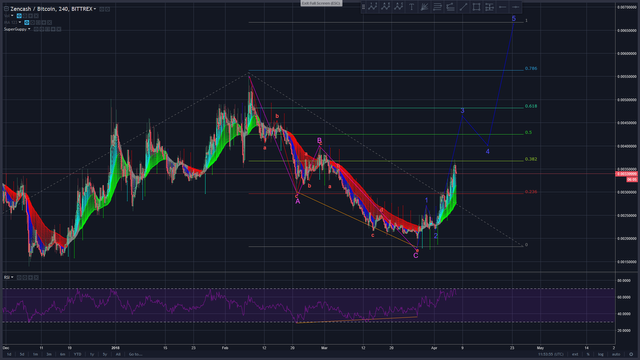
Task: Click the Exit Full Screen (ESC) notice
Action: [x=322, y=3]
